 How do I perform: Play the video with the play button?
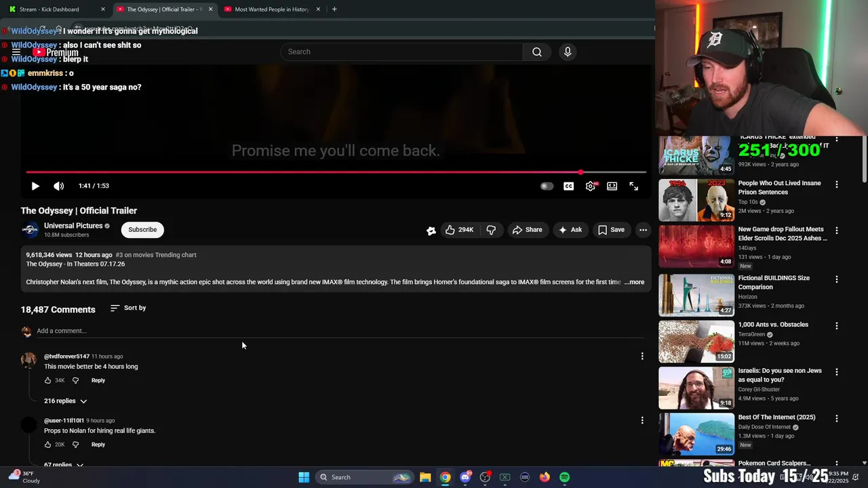(x=35, y=186)
